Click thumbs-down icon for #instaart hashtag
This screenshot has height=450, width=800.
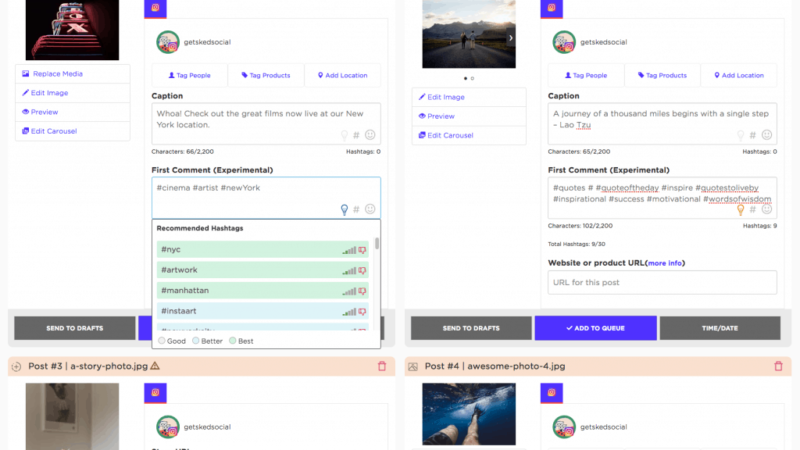click(x=362, y=311)
